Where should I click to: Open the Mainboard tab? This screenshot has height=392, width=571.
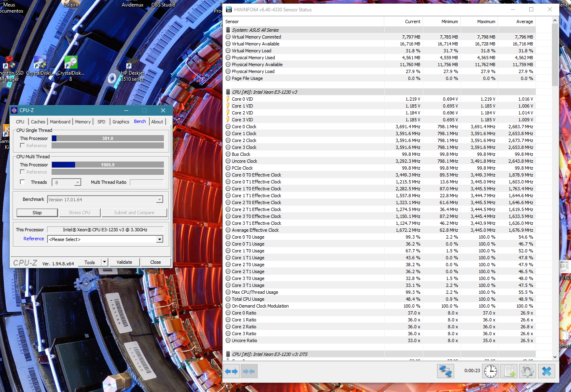60,122
